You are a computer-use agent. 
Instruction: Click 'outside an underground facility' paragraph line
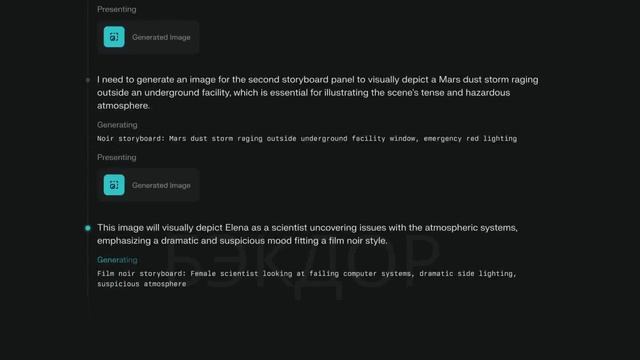[304, 93]
